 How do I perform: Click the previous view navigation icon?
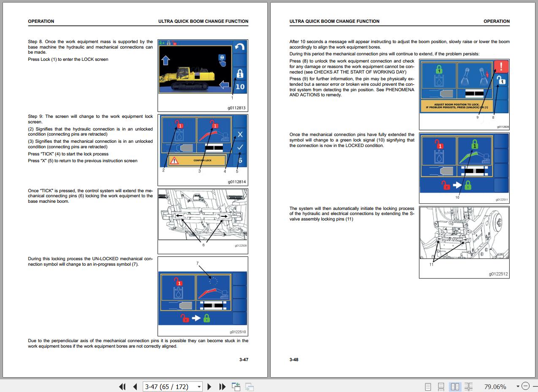(236, 387)
